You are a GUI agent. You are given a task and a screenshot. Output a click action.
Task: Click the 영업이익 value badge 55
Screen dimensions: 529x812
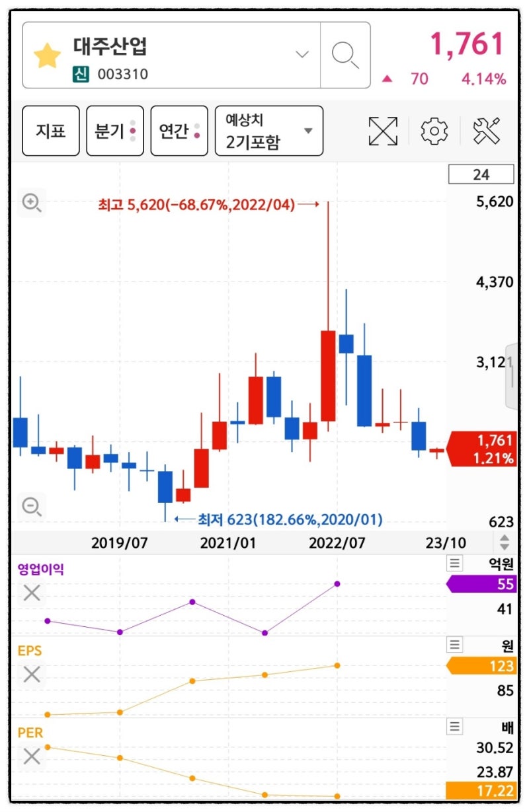[x=483, y=585]
